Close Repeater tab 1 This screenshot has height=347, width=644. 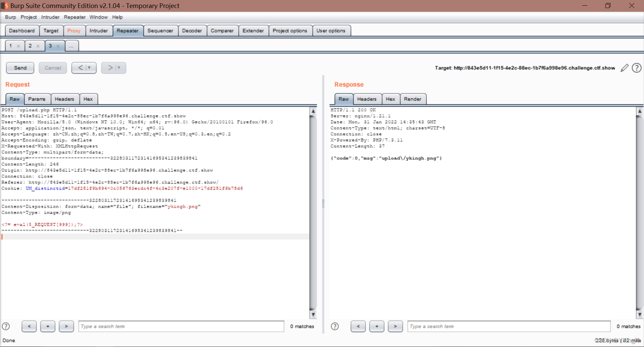pyautogui.click(x=18, y=46)
